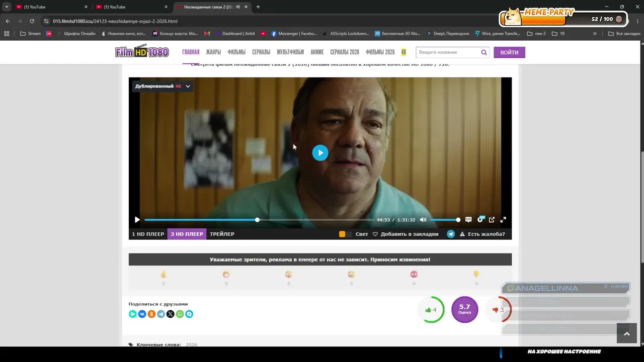Switch to the 1 HD ПЛЕЕР tab
The width and height of the screenshot is (644, 362).
(148, 234)
